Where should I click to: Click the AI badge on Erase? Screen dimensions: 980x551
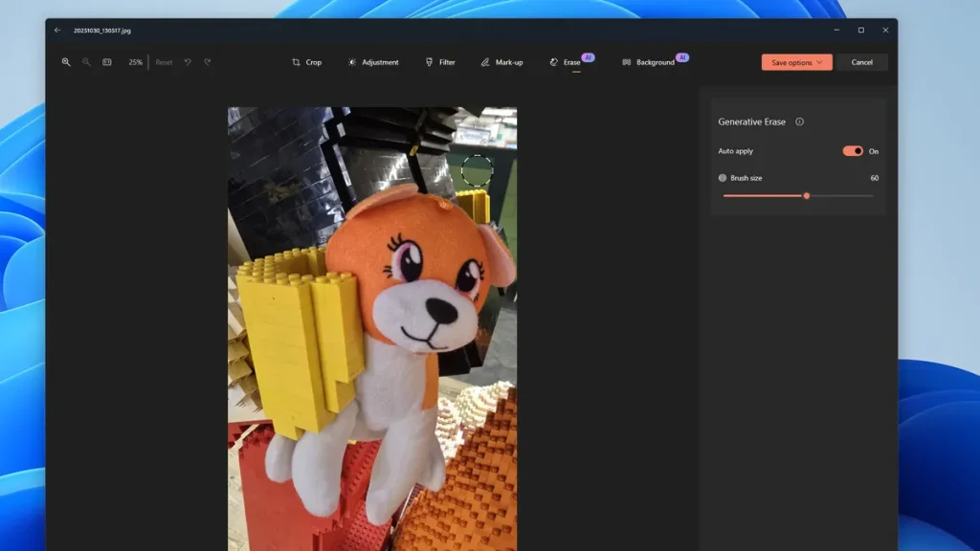click(x=589, y=57)
